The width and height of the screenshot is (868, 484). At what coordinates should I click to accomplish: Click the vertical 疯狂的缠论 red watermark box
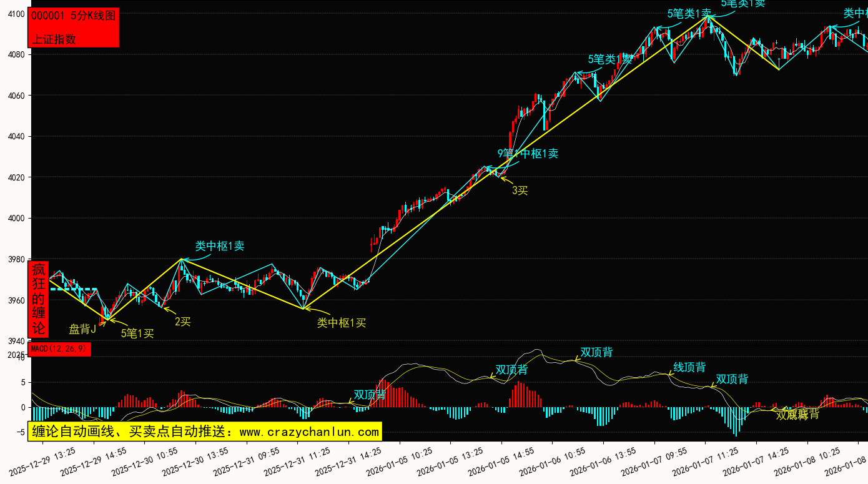(39, 299)
